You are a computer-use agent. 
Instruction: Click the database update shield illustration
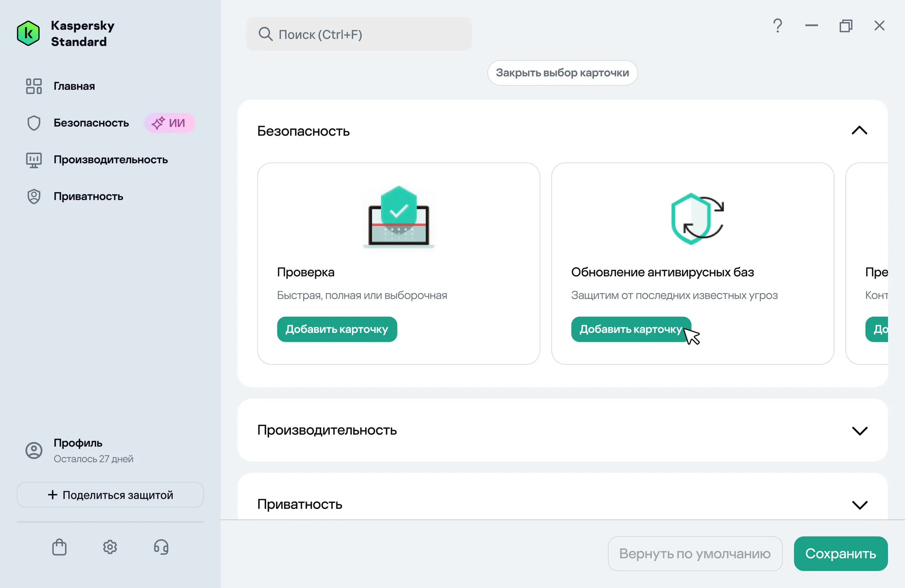(697, 219)
